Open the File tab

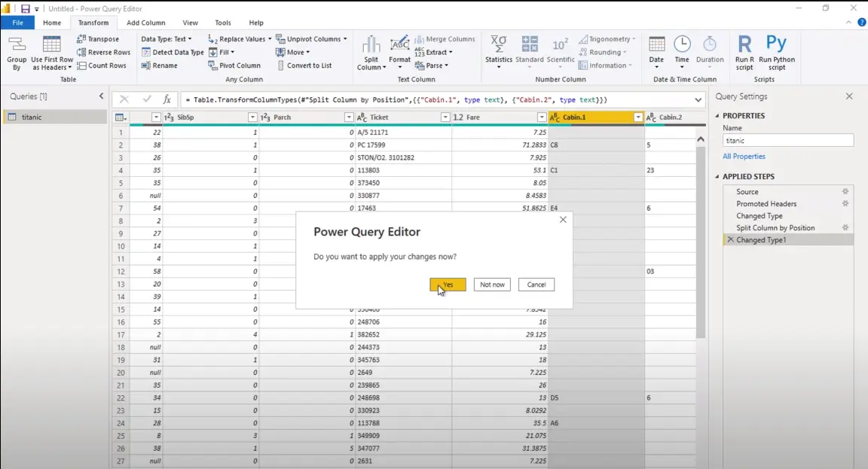click(x=18, y=23)
